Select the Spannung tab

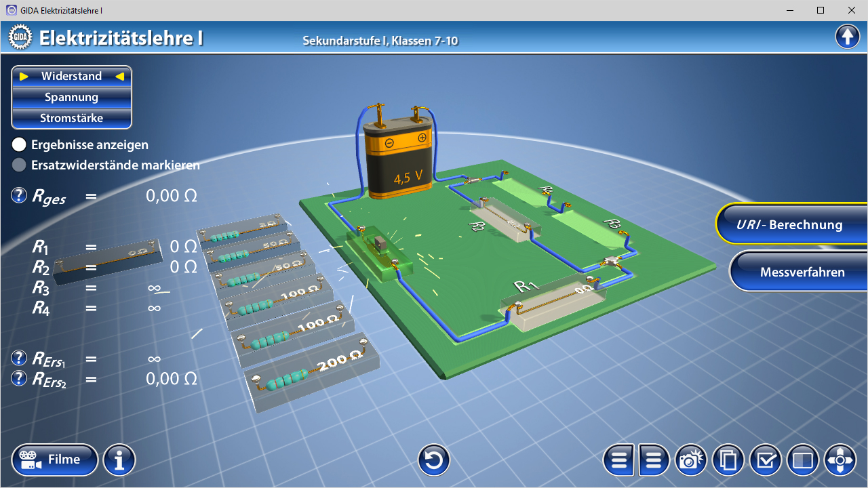tap(71, 97)
